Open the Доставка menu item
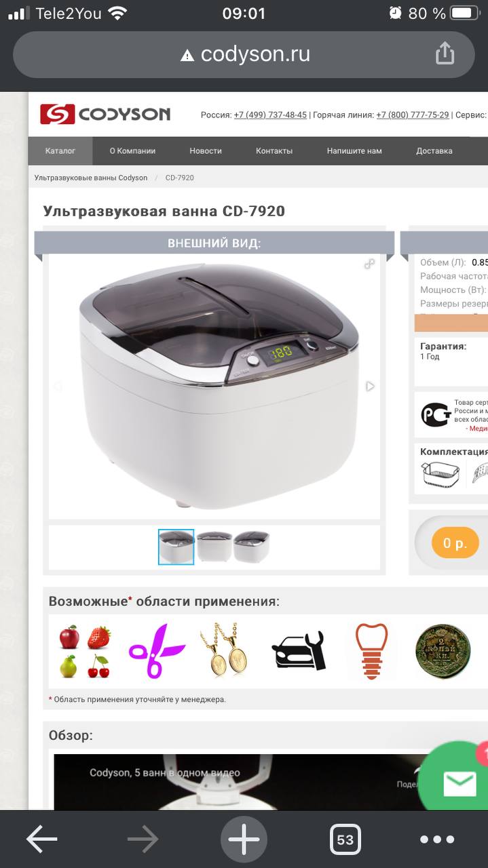The width and height of the screenshot is (488, 868). [434, 151]
